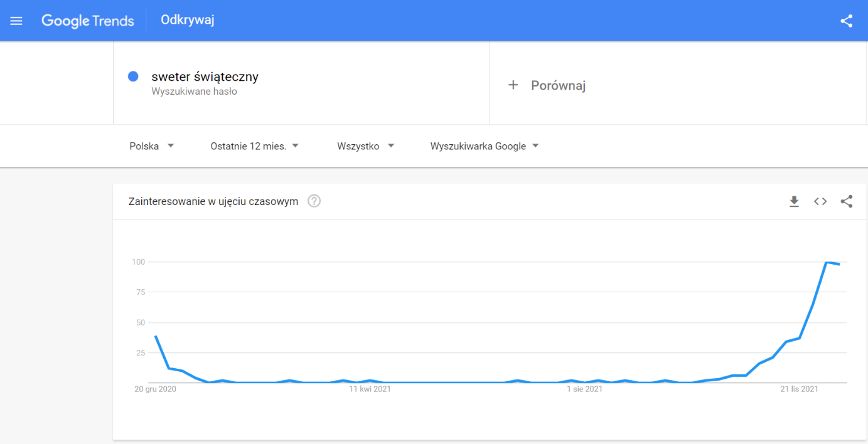Viewport: 868px width, 444px height.
Task: Open the hamburger main menu
Action: coord(16,21)
